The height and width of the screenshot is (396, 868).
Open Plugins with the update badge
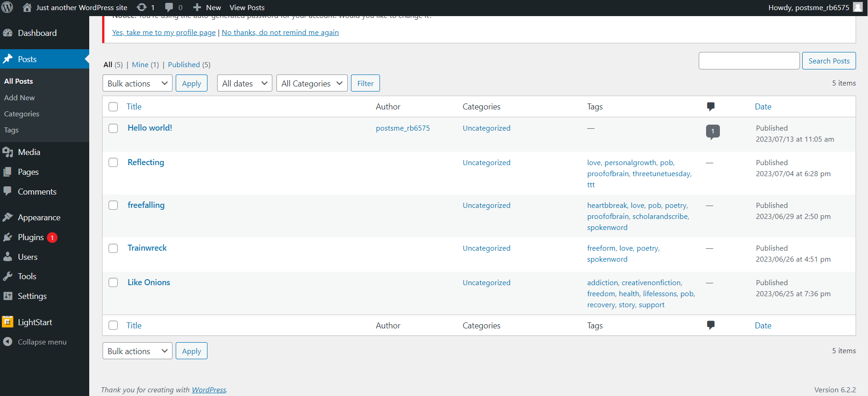coord(31,237)
